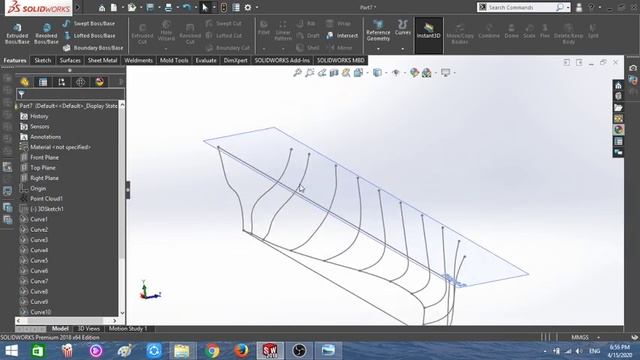Switch to Evaluate tab
Viewport: 640px width, 360px height.
tap(206, 60)
